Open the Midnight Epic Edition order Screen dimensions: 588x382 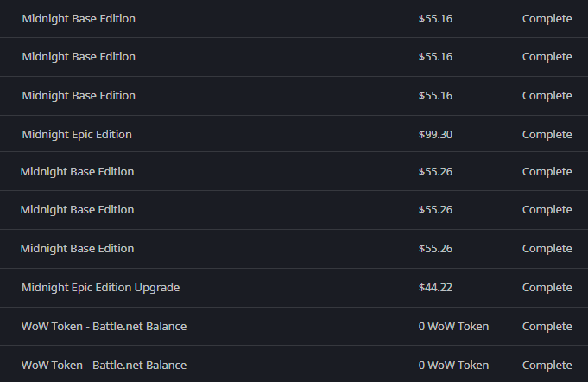(x=77, y=135)
